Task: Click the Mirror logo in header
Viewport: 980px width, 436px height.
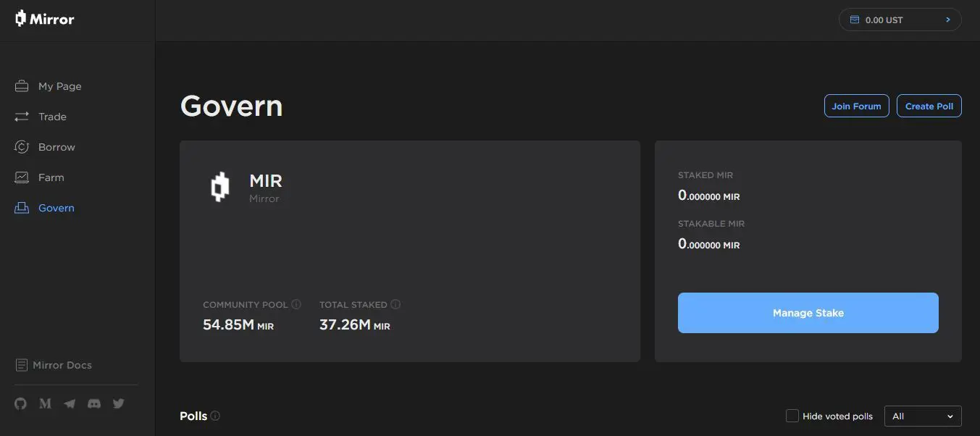Action: pos(45,19)
